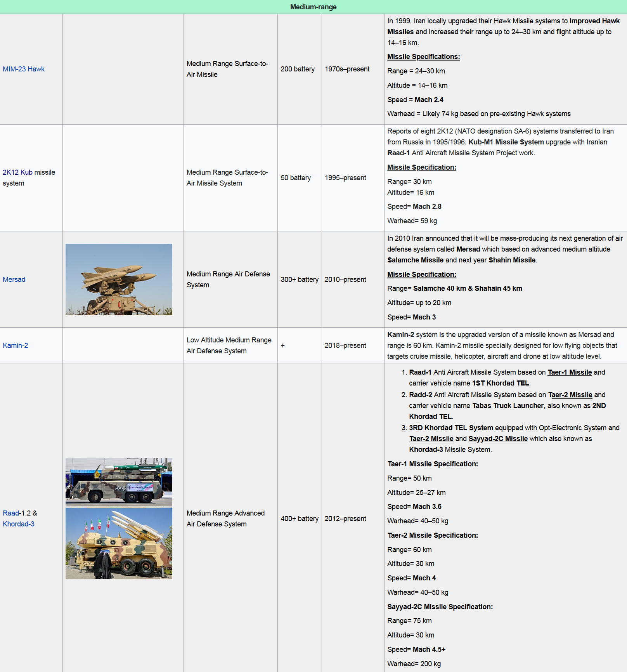Click 'Warhead= 59 kg' text
Screen dimensions: 627x672
click(412, 221)
